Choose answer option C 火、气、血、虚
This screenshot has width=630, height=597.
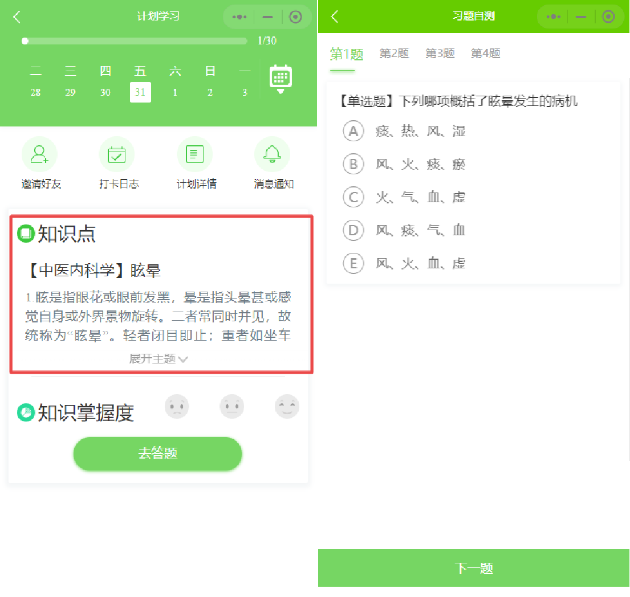pyautogui.click(x=353, y=197)
